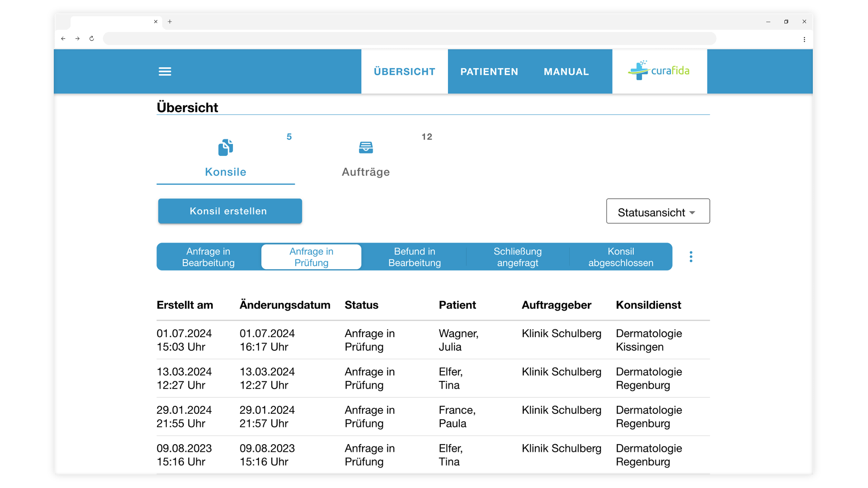Click the Konsile documents icon
Viewport: 868px width, 488px height.
tap(226, 147)
